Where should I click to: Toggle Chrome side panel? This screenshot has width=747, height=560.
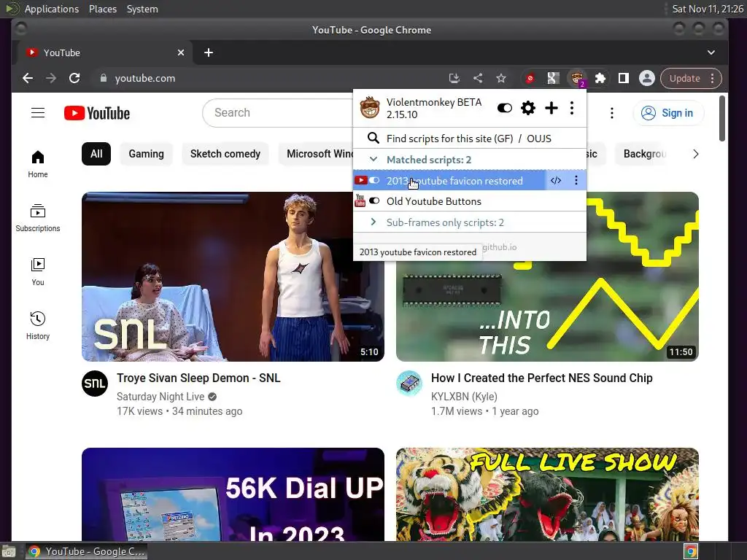[x=623, y=78]
